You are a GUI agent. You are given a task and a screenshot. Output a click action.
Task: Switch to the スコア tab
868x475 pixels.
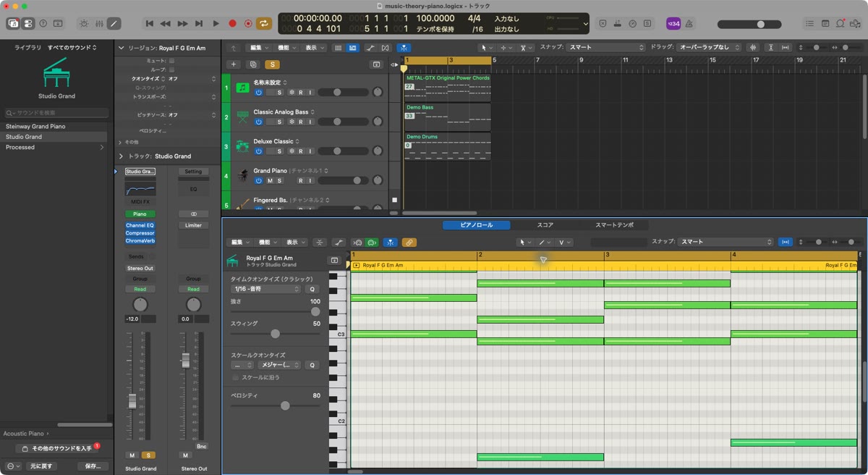(x=545, y=225)
